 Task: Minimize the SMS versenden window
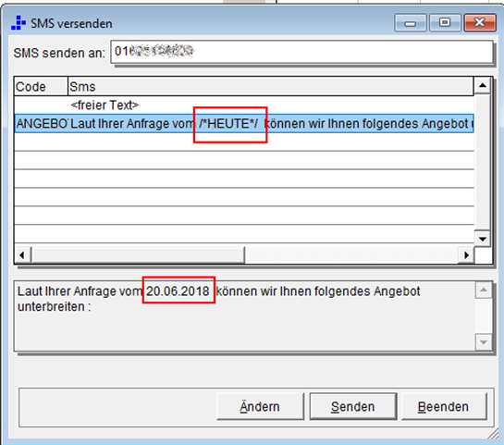click(x=411, y=23)
